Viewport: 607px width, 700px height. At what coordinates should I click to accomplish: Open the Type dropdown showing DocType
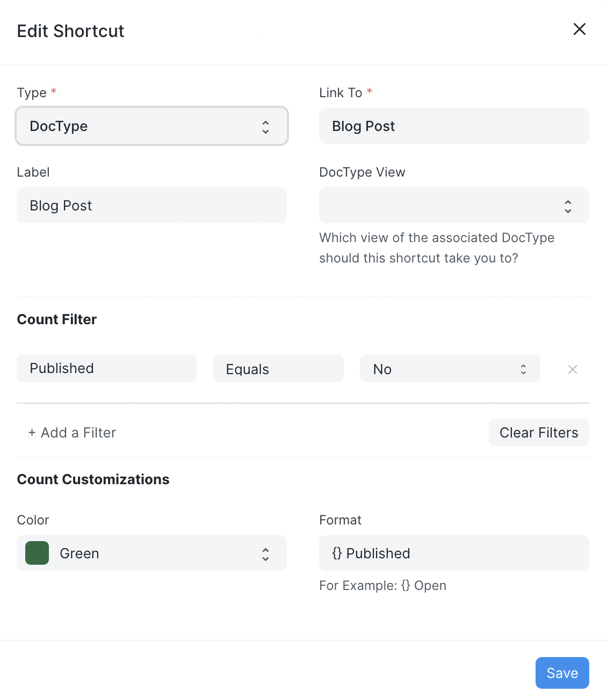(151, 126)
